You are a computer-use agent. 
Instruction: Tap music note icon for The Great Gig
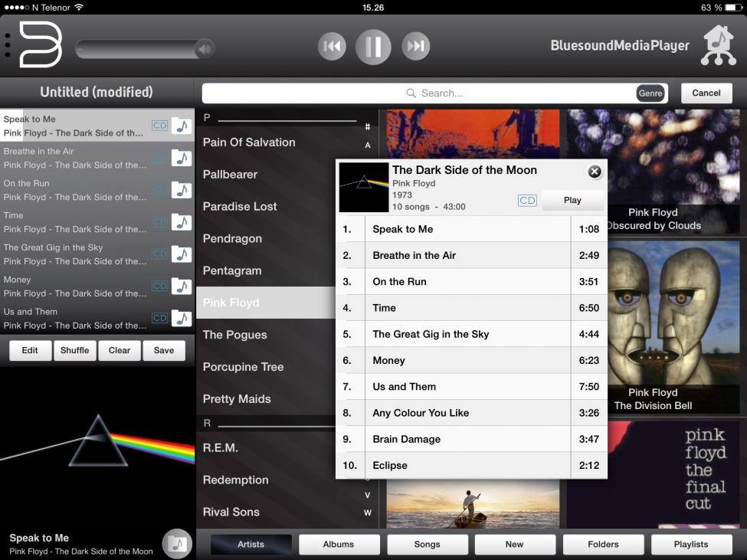(x=182, y=254)
